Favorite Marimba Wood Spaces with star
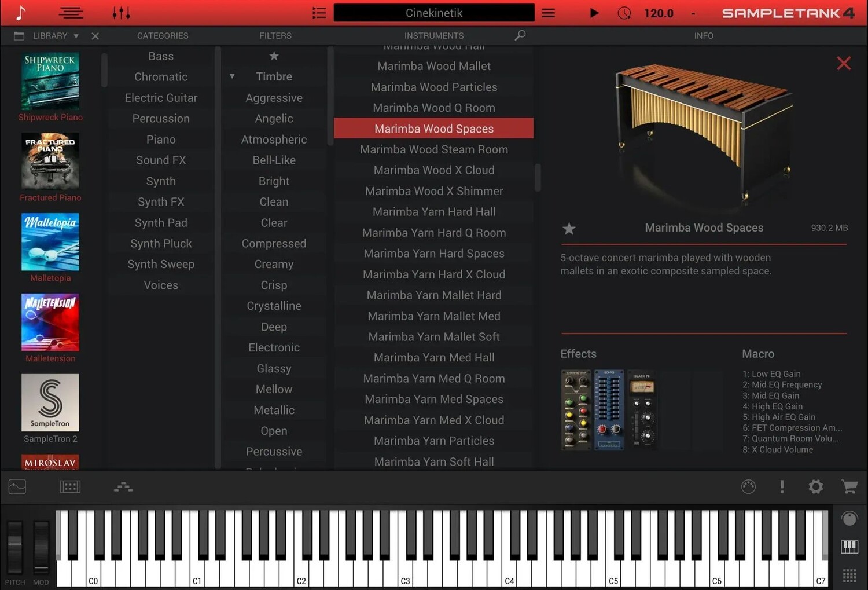Screen dimensions: 868x590 [x=569, y=229]
